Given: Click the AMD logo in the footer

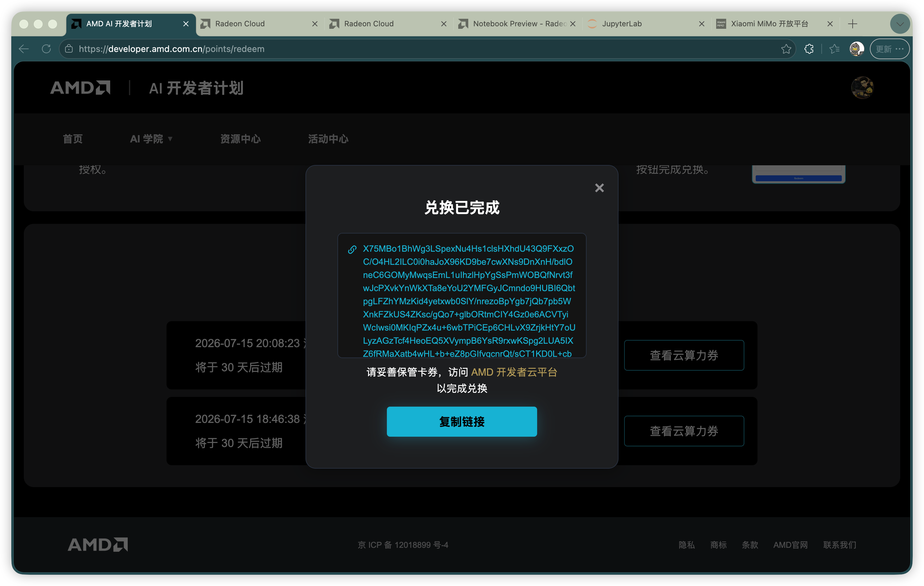Looking at the screenshot, I should (98, 544).
